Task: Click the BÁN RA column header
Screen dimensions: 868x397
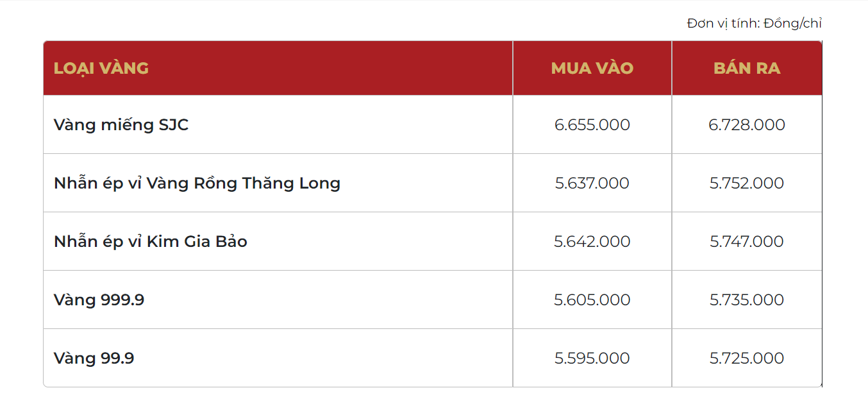Action: 747,68
